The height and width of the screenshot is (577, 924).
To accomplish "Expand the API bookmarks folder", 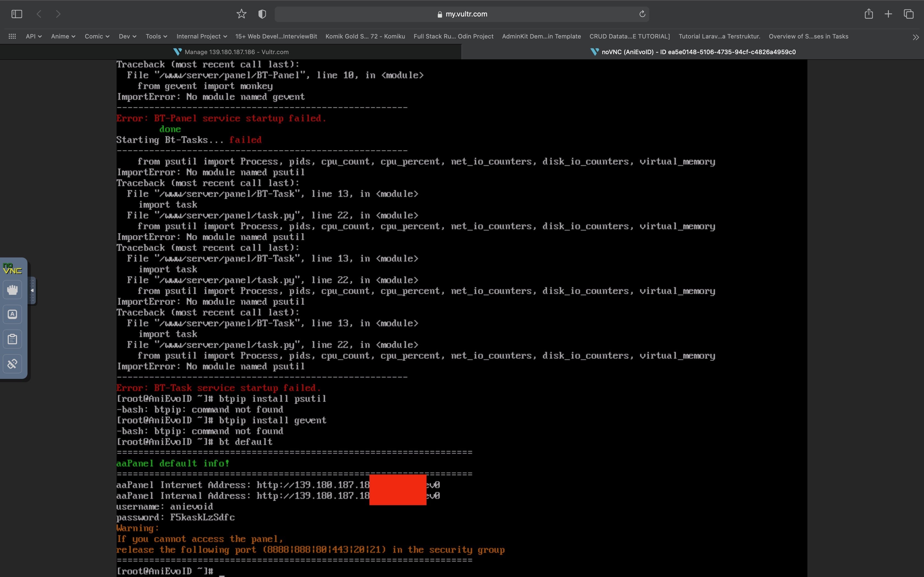I will 34,36.
